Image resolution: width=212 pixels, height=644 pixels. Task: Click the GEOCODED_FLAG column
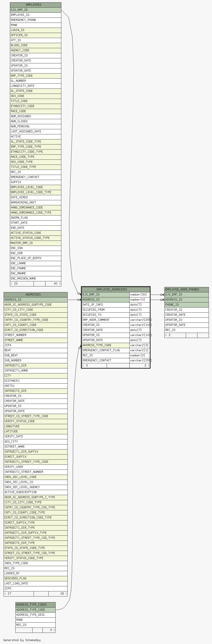(x=36, y=579)
